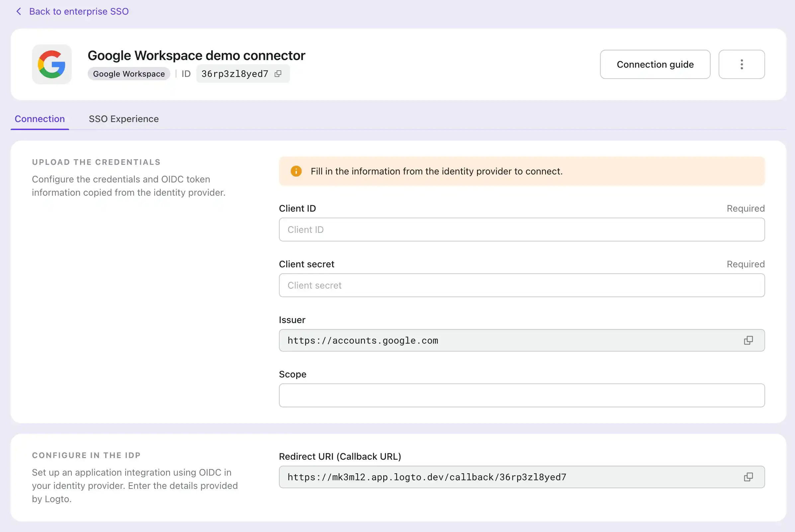This screenshot has width=795, height=532.
Task: Open the Connection guide
Action: pos(655,64)
